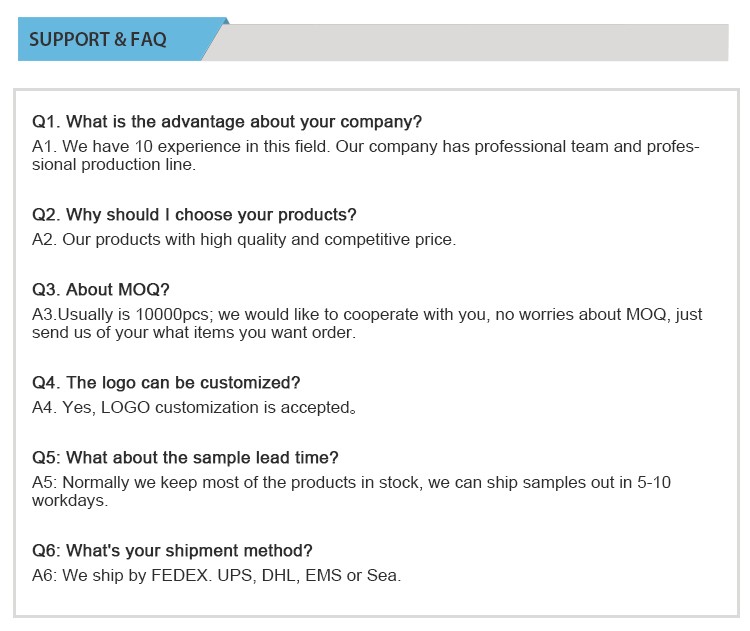The width and height of the screenshot is (750, 631).
Task: Select question Q2 about choosing products
Action: click(x=194, y=215)
